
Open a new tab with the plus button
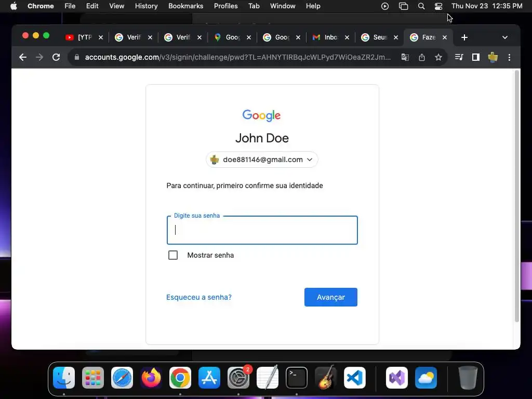coord(464,37)
